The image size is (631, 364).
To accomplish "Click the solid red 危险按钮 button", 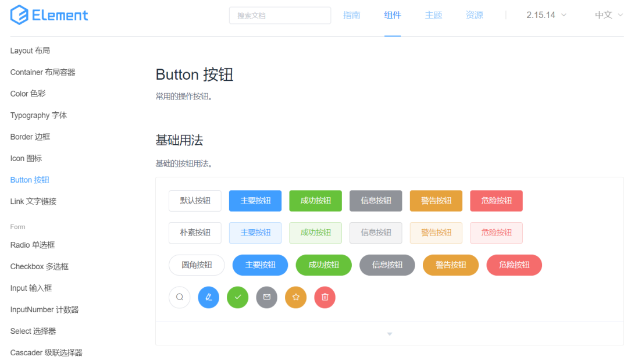I will point(497,201).
